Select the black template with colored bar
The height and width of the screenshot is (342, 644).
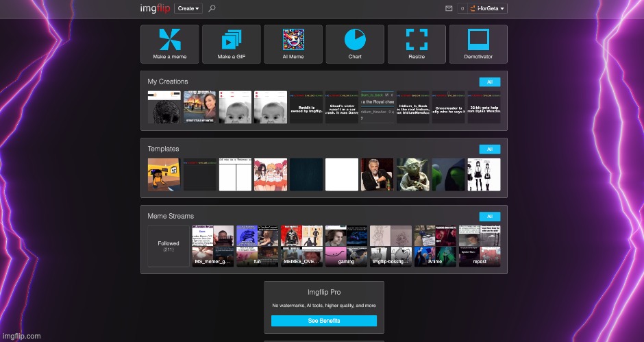(199, 175)
